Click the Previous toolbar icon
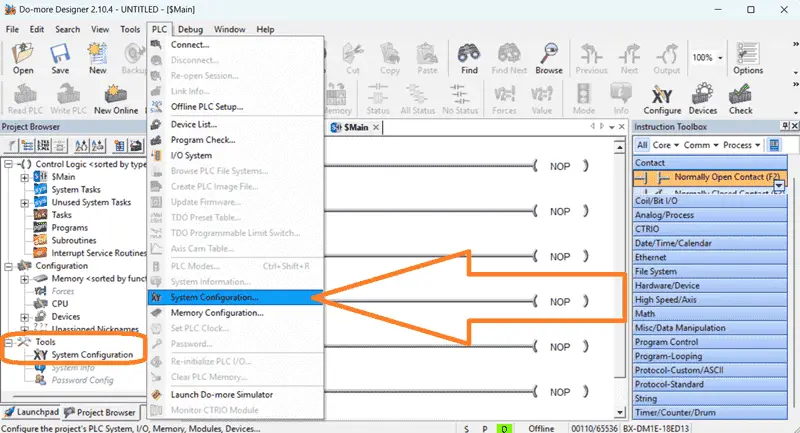 tap(591, 59)
